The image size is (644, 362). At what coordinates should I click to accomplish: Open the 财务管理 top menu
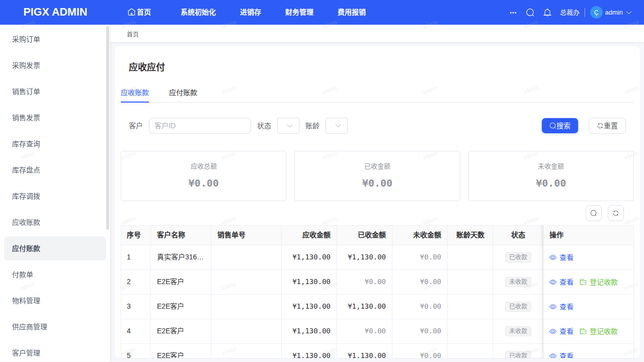pyautogui.click(x=299, y=12)
